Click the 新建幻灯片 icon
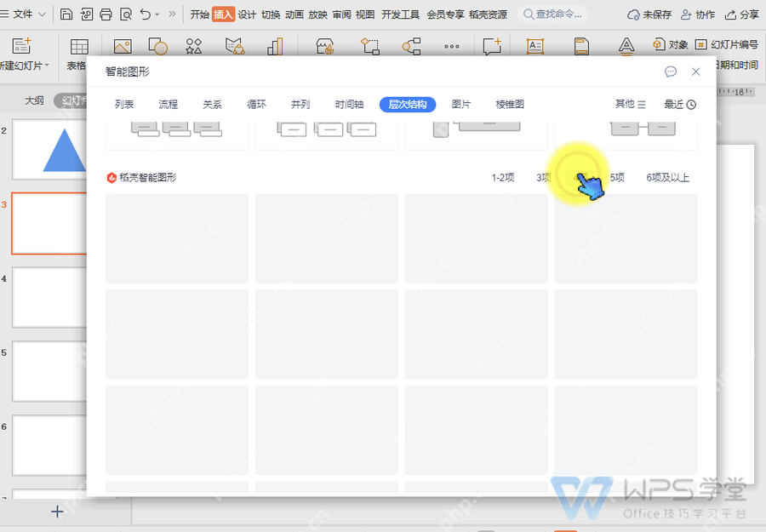 [x=21, y=46]
